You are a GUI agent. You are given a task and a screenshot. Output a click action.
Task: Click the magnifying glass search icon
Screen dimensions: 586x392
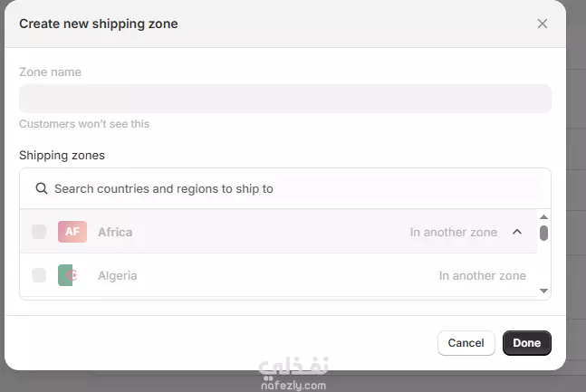pos(41,189)
